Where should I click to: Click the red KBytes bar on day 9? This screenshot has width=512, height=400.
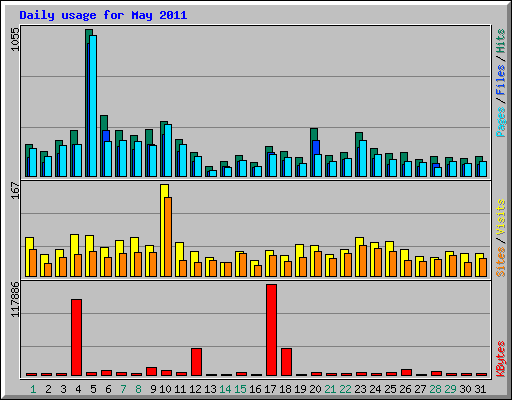(x=151, y=372)
